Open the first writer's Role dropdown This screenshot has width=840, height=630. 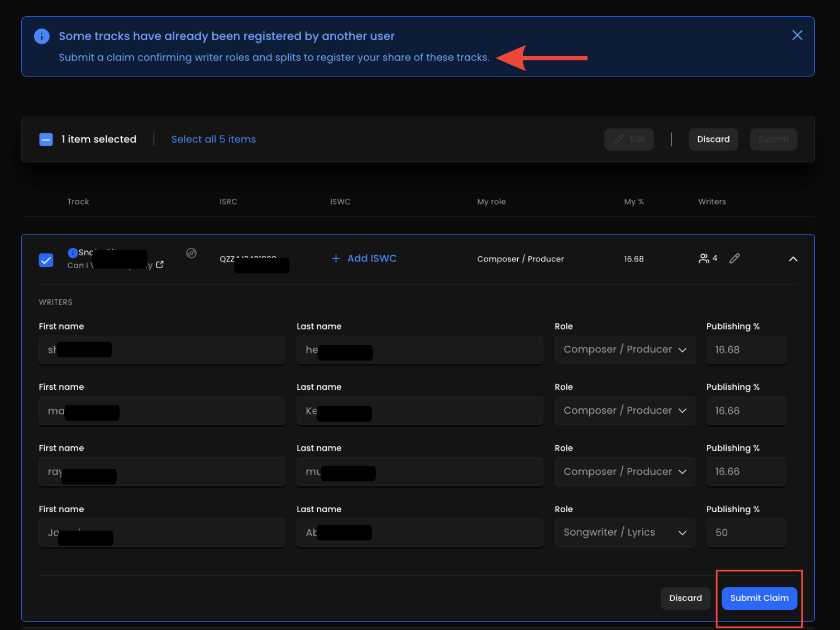tap(624, 350)
